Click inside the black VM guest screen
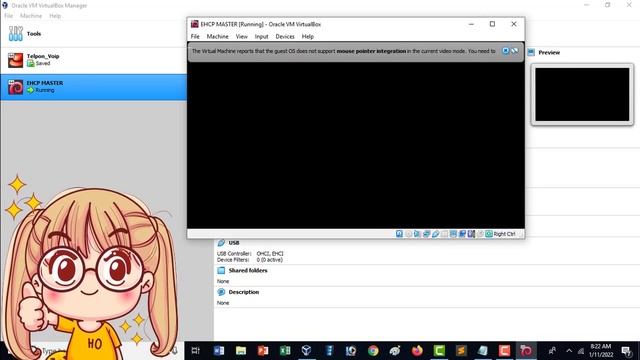Image resolution: width=640 pixels, height=360 pixels. click(x=356, y=145)
